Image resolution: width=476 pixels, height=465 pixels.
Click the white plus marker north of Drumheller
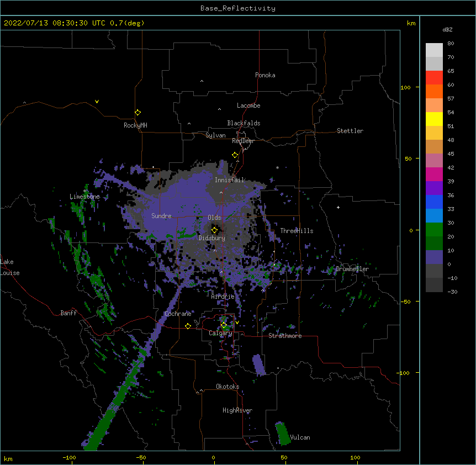pyautogui.click(x=338, y=207)
